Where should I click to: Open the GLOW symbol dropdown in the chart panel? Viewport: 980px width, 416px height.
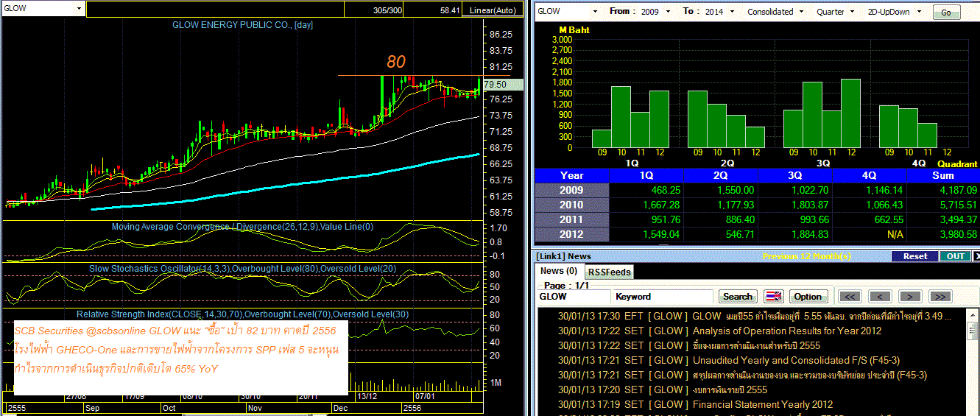coord(79,10)
